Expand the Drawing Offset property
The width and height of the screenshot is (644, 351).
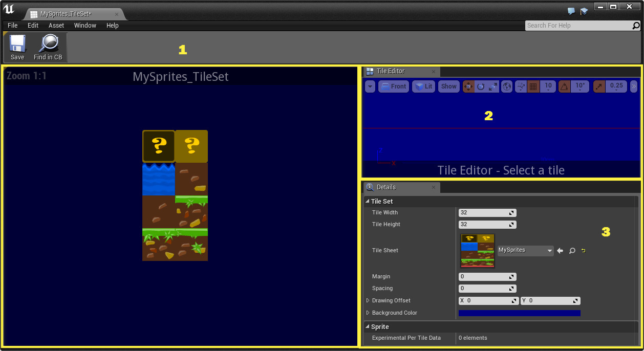click(x=368, y=300)
